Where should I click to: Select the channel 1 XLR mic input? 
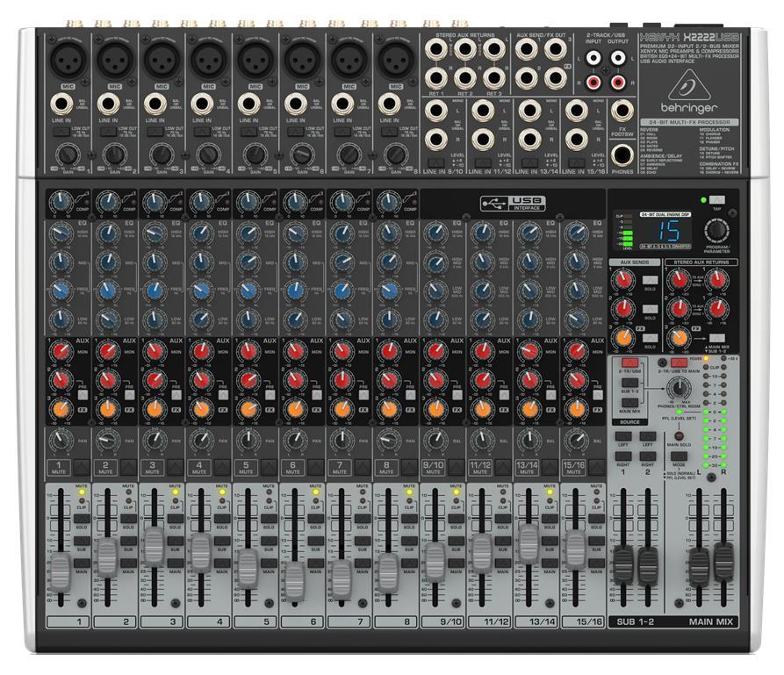tap(68, 59)
